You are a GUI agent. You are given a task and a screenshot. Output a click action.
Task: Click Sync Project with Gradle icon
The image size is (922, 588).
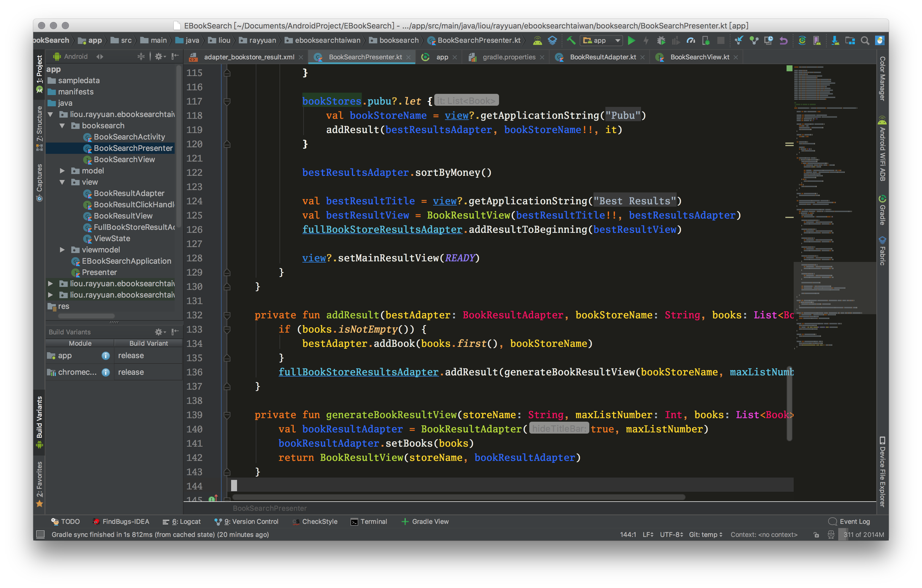click(802, 41)
